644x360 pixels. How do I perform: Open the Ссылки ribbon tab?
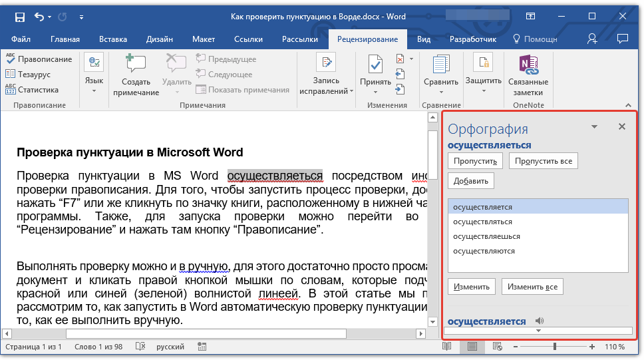point(248,39)
